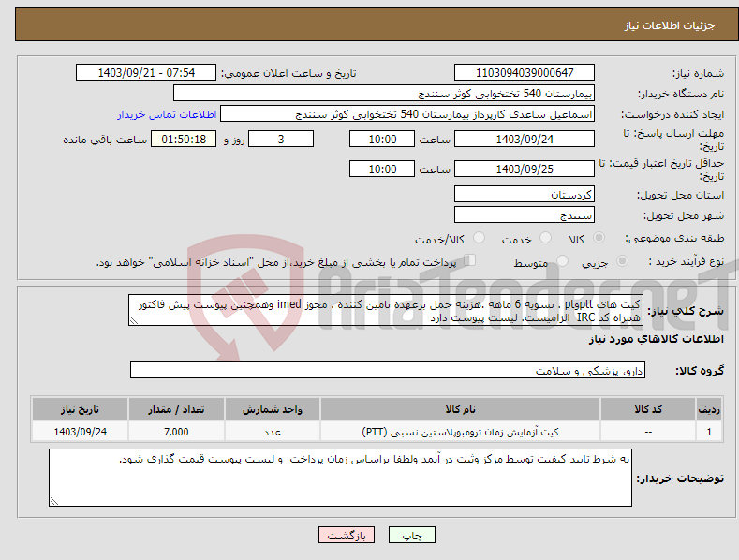
Task: Click the item code cell showing --
Action: click(647, 432)
